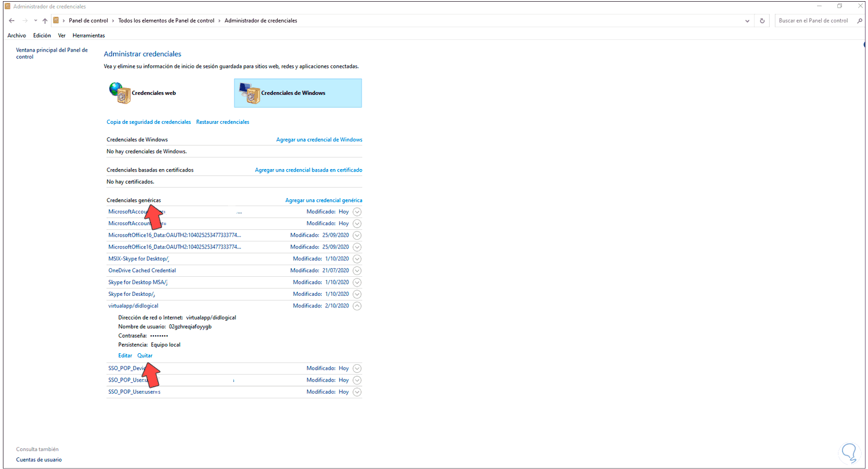Click Quitar to remove virtualapp/didlogical
The height and width of the screenshot is (469, 868).
pyautogui.click(x=145, y=356)
